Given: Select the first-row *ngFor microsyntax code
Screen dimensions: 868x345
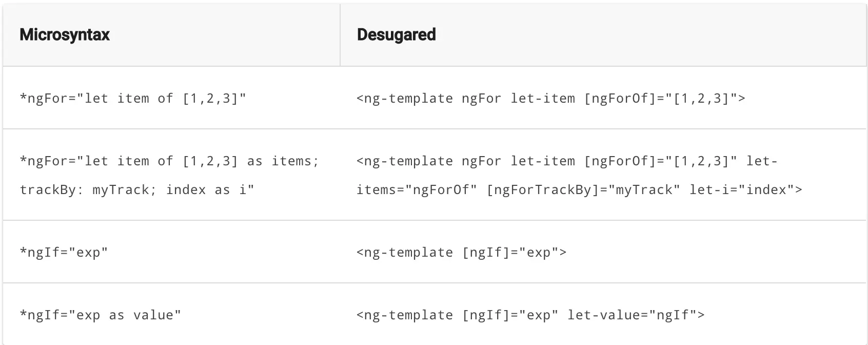Looking at the screenshot, I should (133, 98).
